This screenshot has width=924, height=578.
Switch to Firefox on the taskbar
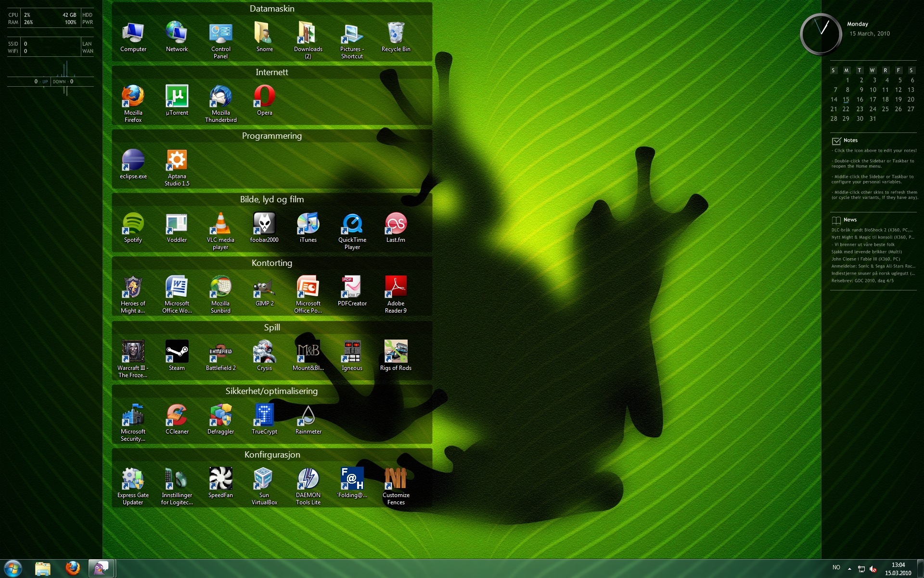click(x=73, y=569)
